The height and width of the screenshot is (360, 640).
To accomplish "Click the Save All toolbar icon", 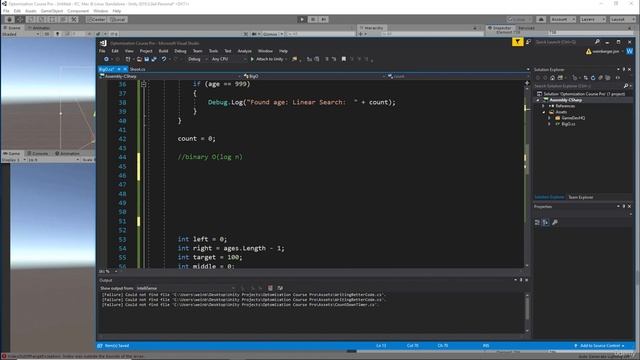I will [154, 59].
